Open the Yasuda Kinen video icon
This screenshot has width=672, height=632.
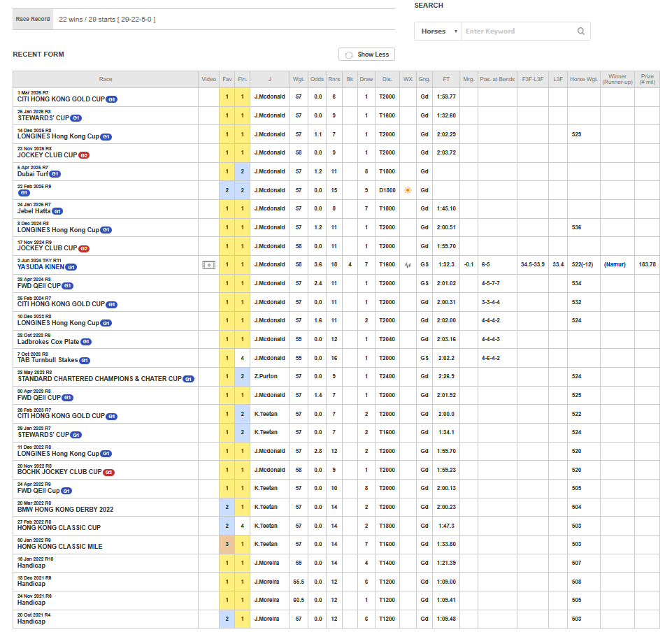tap(208, 265)
